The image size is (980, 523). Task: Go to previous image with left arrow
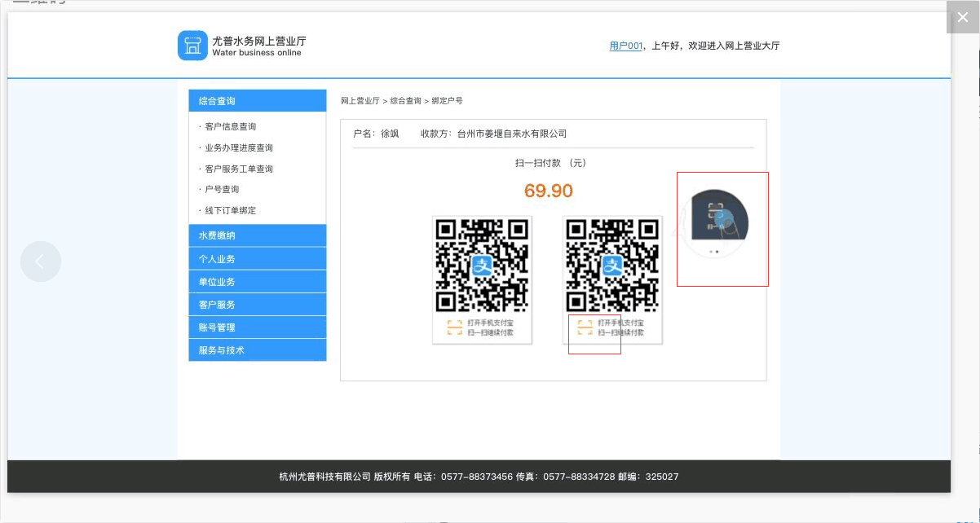(x=41, y=261)
